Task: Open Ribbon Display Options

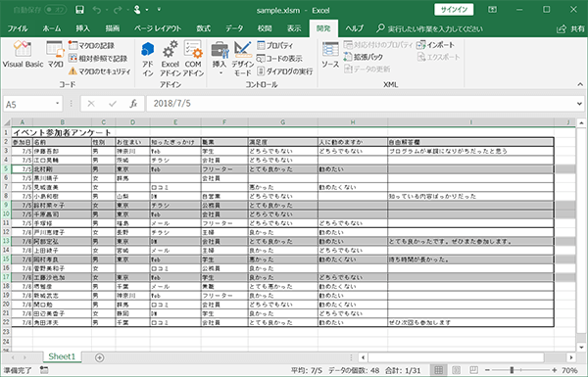Action: pos(492,10)
